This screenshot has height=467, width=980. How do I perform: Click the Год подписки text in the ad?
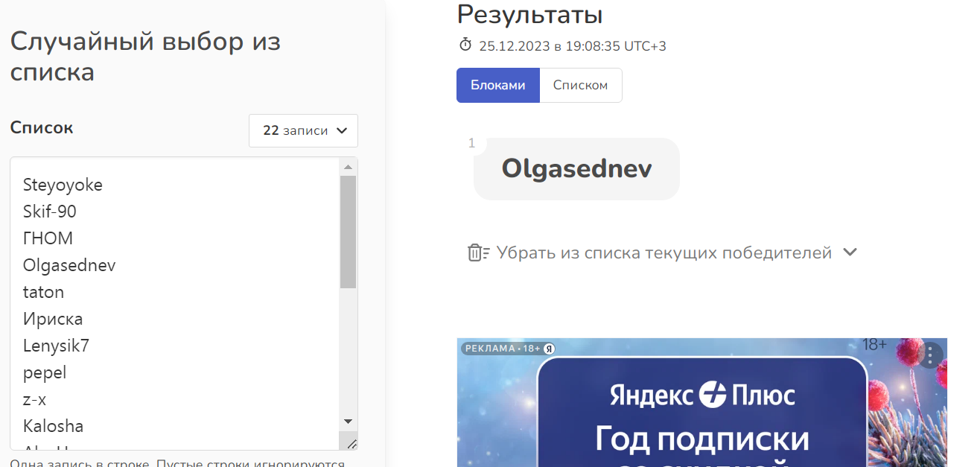702,439
